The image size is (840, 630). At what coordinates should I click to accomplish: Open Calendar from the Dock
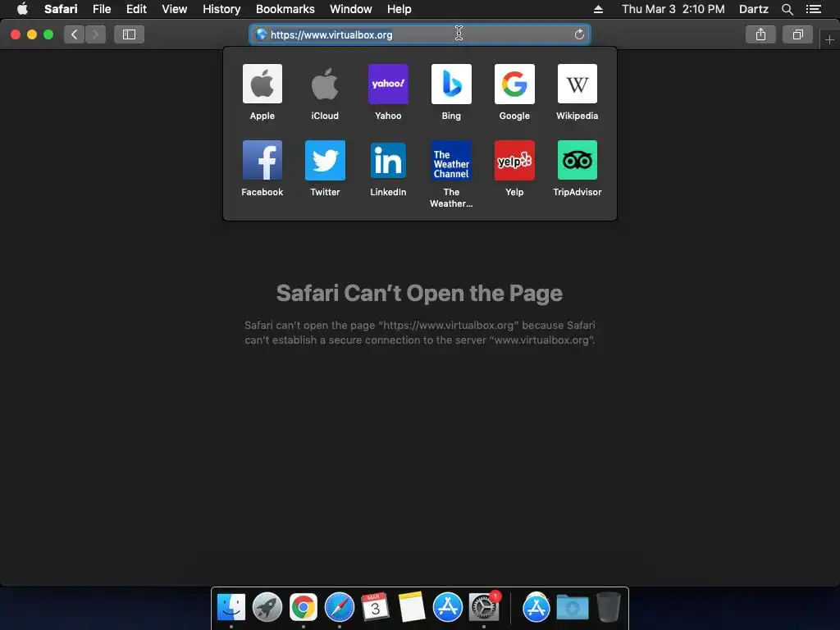click(375, 608)
